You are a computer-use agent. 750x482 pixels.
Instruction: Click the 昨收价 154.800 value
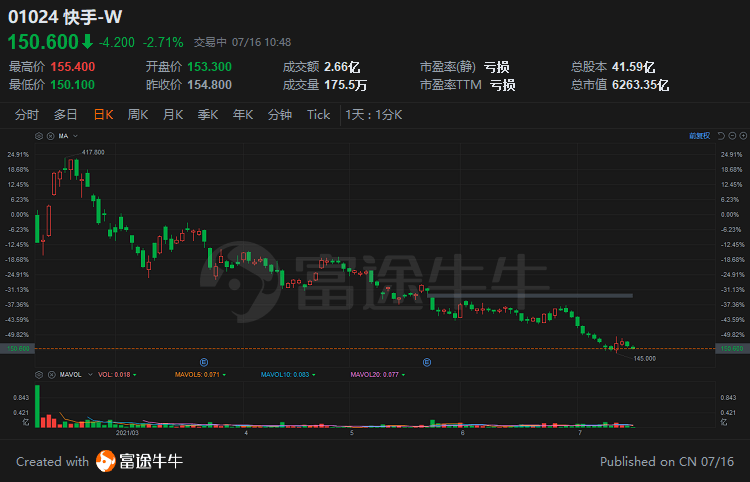(x=210, y=85)
